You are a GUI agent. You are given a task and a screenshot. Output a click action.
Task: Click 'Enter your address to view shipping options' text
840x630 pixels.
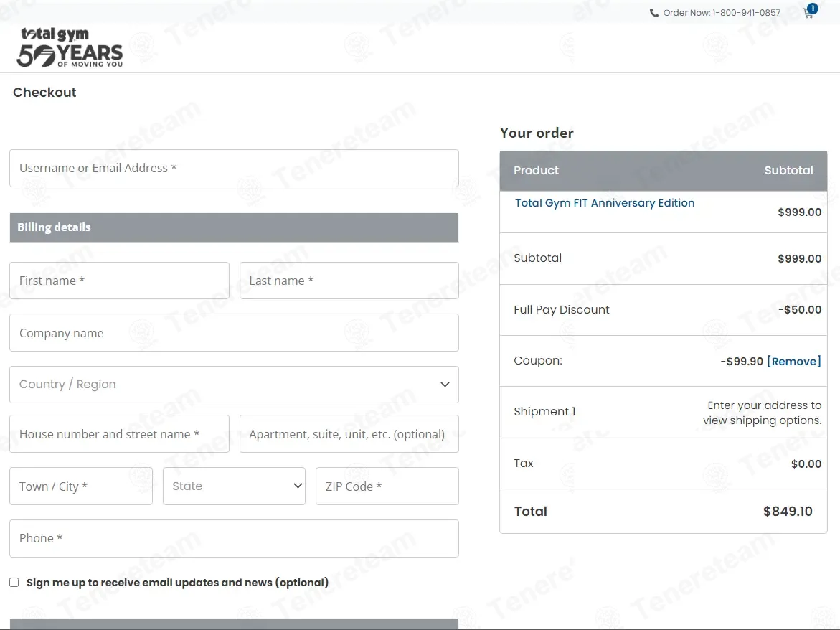coord(763,413)
